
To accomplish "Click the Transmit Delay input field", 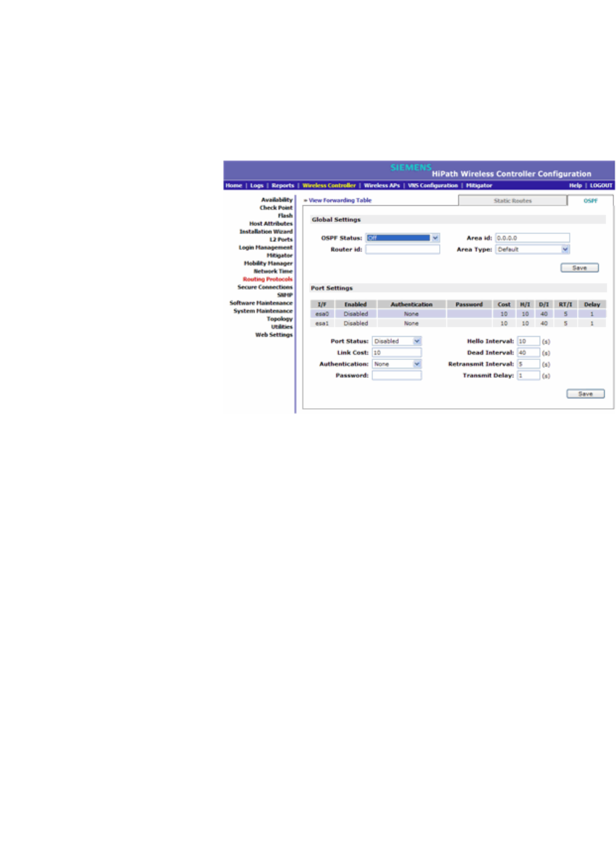I will tap(528, 375).
